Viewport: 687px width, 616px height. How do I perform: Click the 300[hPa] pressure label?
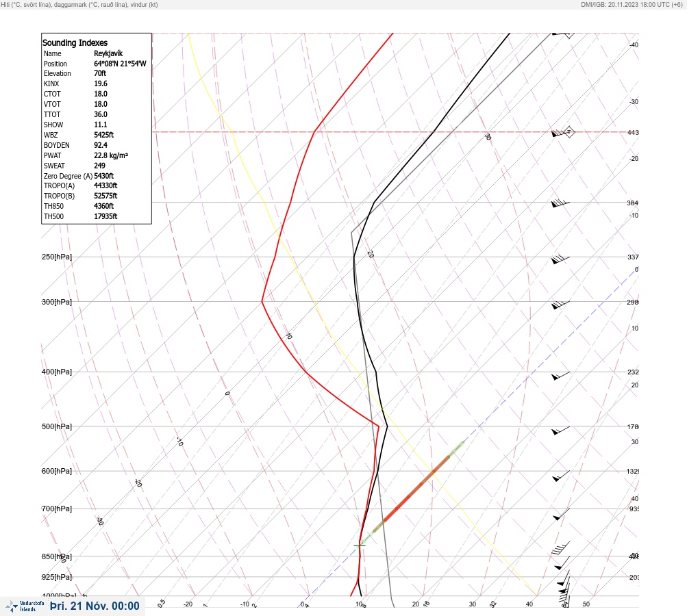(x=57, y=302)
